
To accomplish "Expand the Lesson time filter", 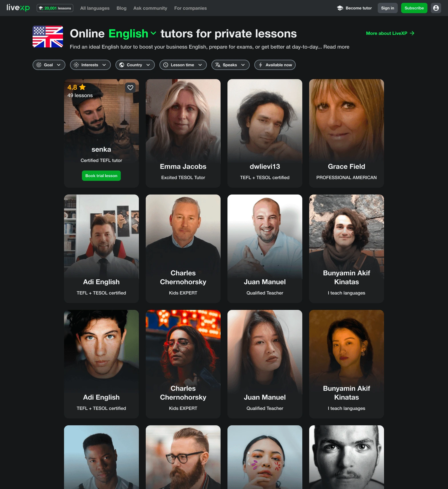I will pyautogui.click(x=183, y=65).
